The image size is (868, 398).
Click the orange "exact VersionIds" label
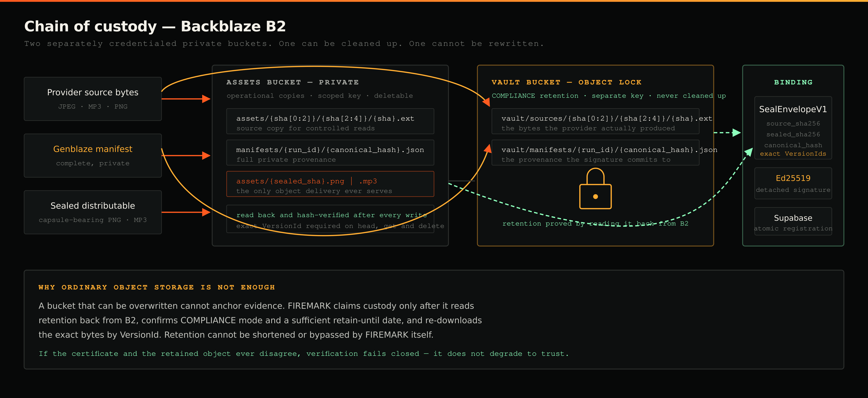click(793, 154)
